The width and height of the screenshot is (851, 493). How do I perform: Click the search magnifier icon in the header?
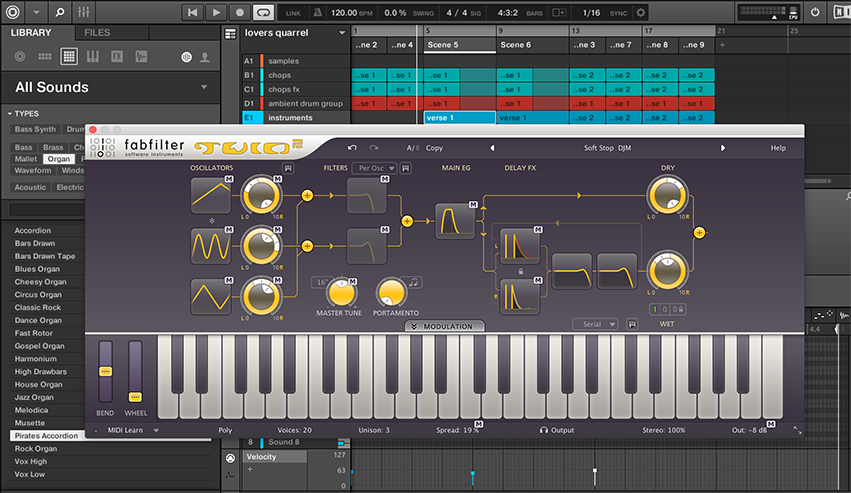point(60,12)
